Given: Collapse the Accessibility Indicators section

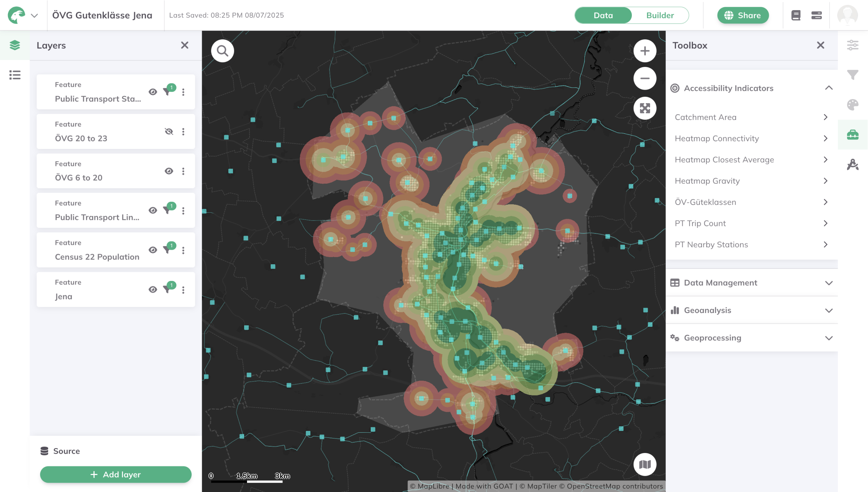Looking at the screenshot, I should (x=829, y=88).
